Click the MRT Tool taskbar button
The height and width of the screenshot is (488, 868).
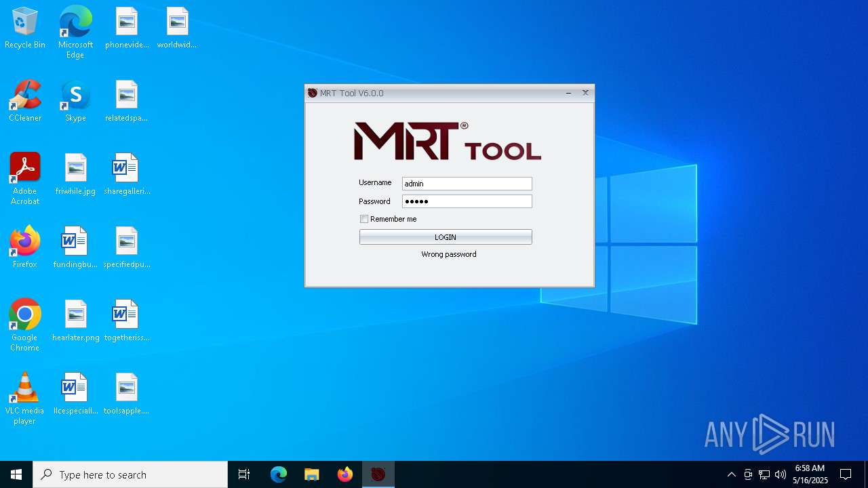(x=378, y=474)
